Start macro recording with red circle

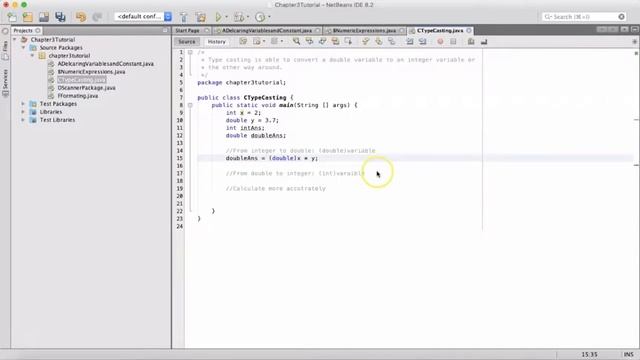pos(440,42)
